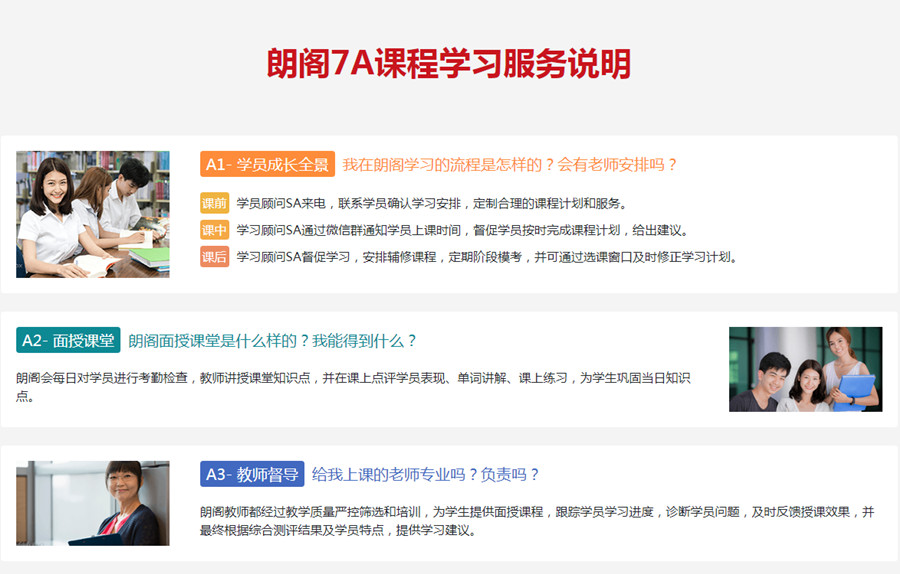
Task: Click the 学员顾问SA来电 description line
Action: pos(431,203)
